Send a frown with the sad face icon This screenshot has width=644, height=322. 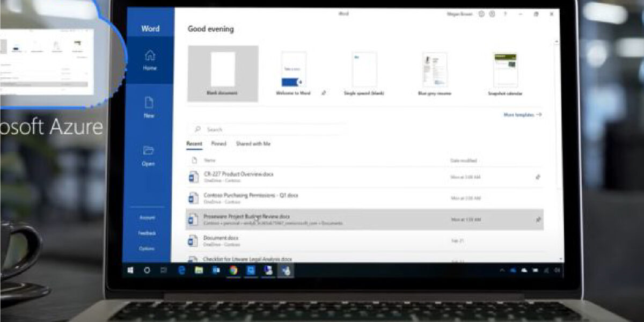[492, 14]
